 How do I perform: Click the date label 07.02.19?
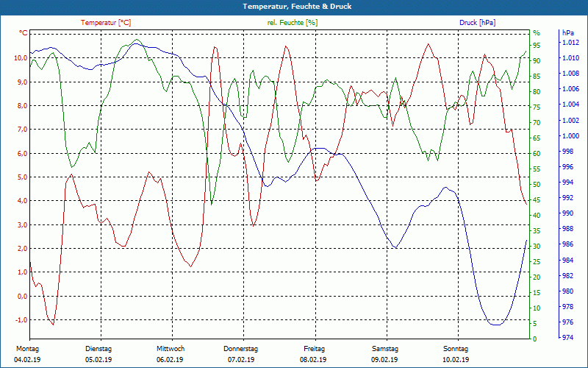241,360
